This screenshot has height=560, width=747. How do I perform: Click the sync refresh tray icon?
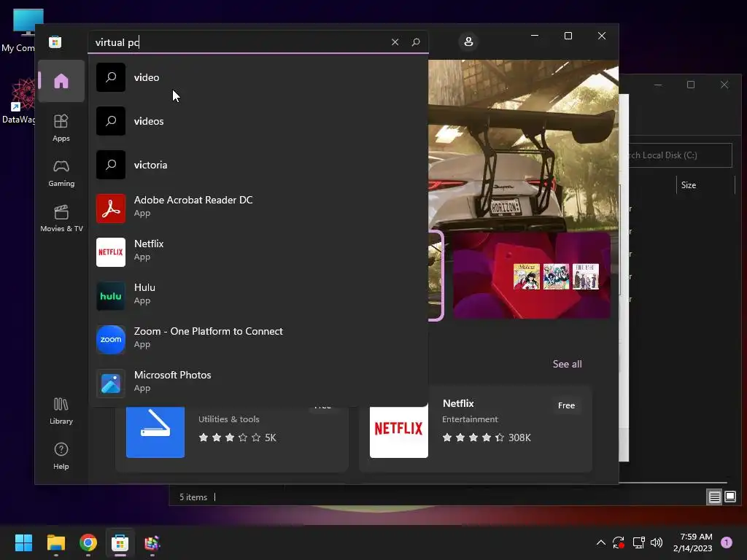(619, 542)
